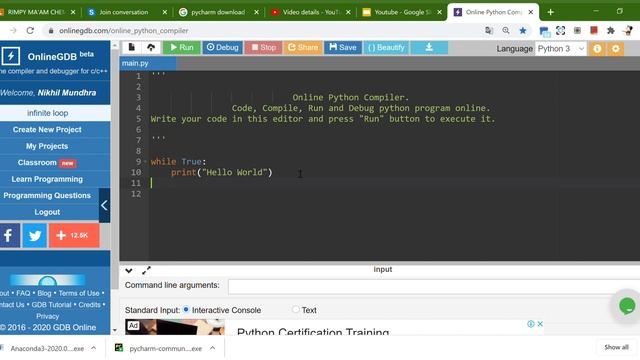Select Interactive Console radio button
Image resolution: width=640 pixels, height=360 pixels.
(x=186, y=310)
